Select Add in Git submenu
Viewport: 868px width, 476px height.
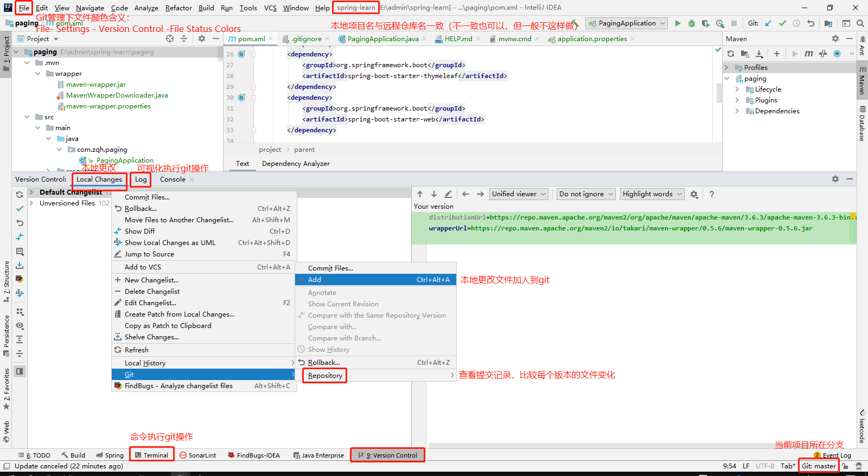375,280
